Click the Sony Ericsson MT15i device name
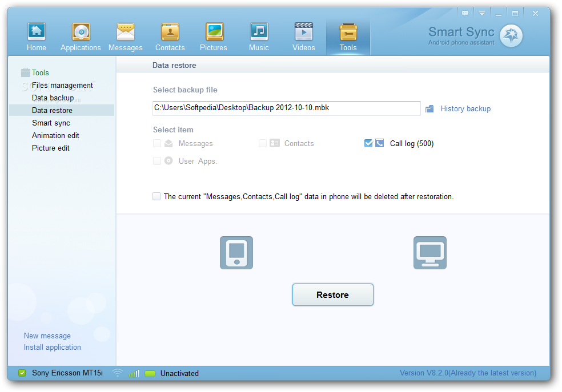562x392 pixels. 67,373
